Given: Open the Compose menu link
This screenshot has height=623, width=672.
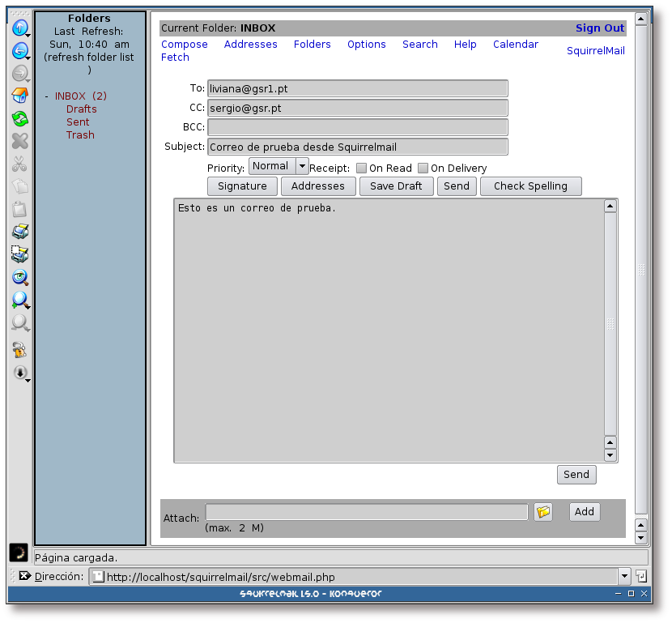Looking at the screenshot, I should [185, 45].
